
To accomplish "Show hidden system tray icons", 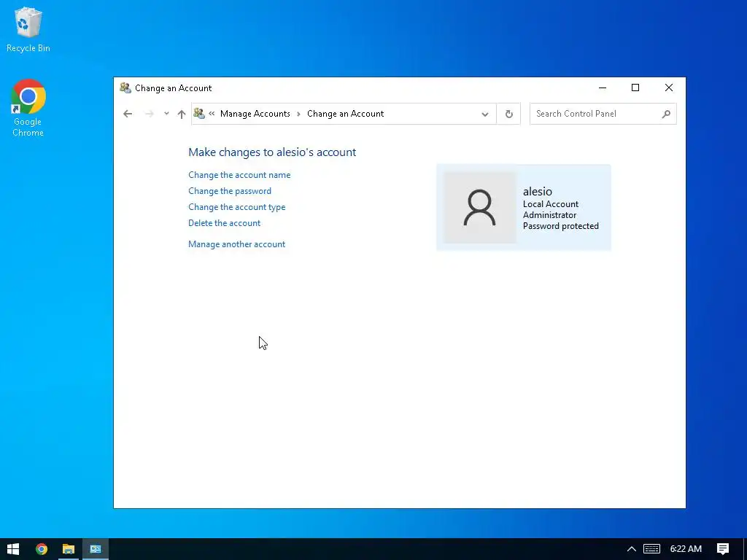I will point(632,549).
